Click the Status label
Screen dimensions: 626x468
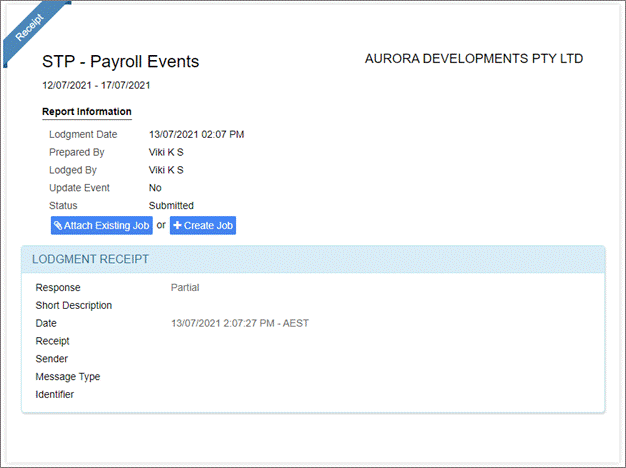[x=63, y=206]
